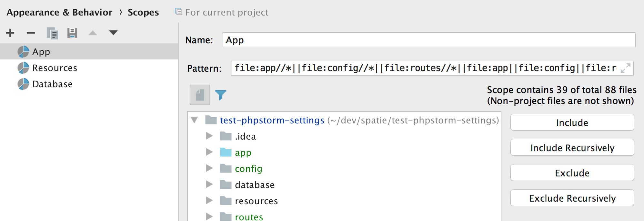
Task: Click the Save As floppy disk icon
Action: [72, 33]
